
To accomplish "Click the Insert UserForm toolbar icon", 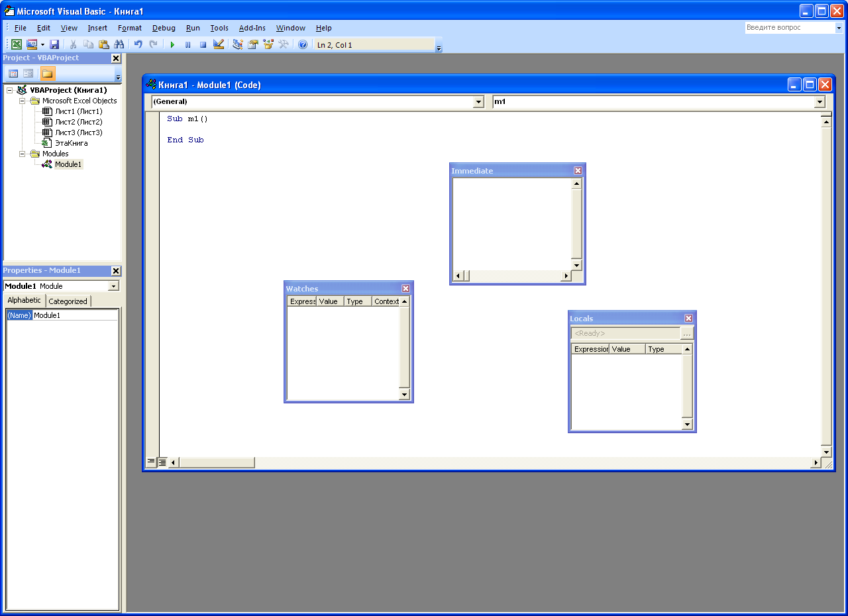I will 31,44.
